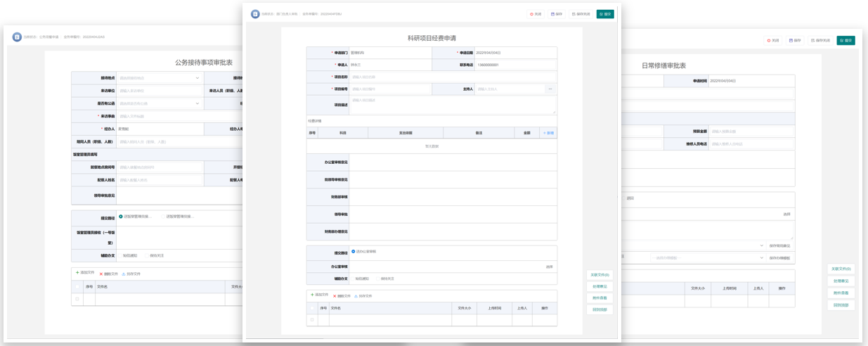The width and height of the screenshot is (868, 346).
Task: Open the 主持人 picker via ellipsis button
Action: 550,89
